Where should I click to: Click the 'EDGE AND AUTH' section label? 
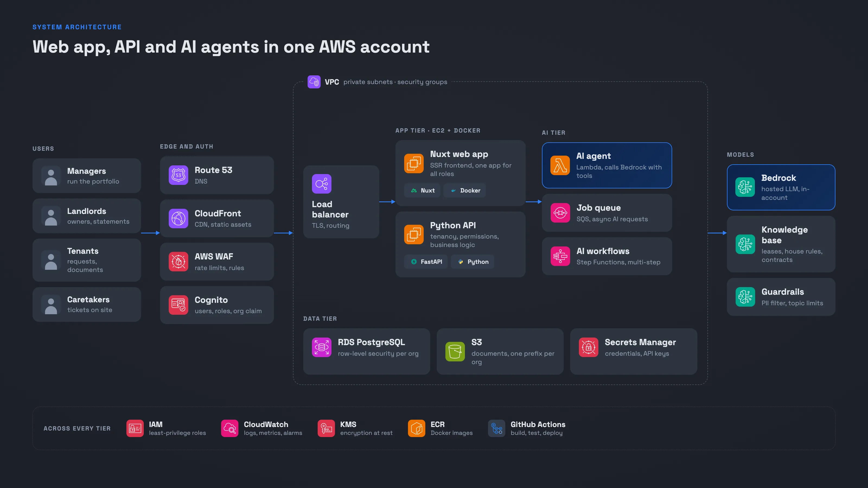[186, 146]
